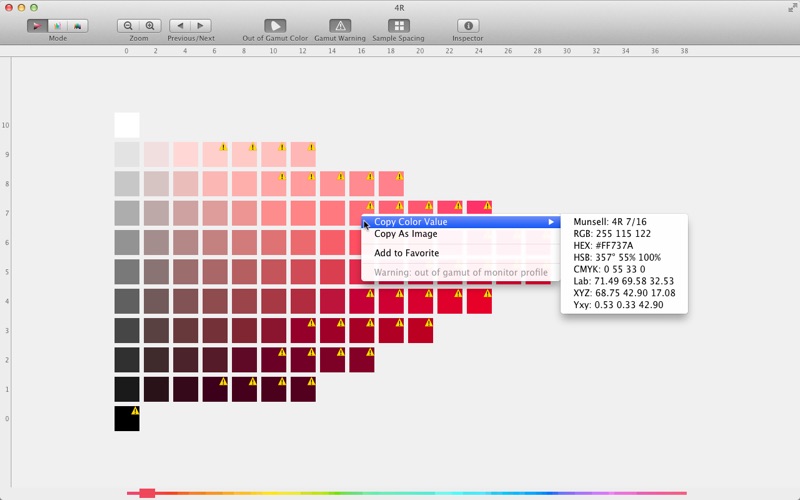The height and width of the screenshot is (500, 800).
Task: Select the swatch at value 4, chroma 14
Action: (333, 301)
